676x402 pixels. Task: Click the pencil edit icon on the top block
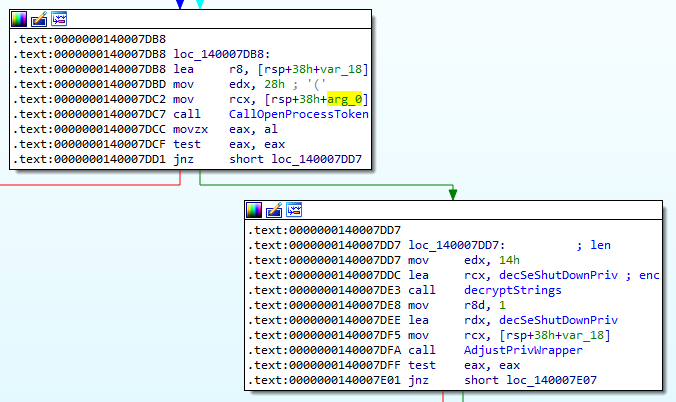point(41,19)
